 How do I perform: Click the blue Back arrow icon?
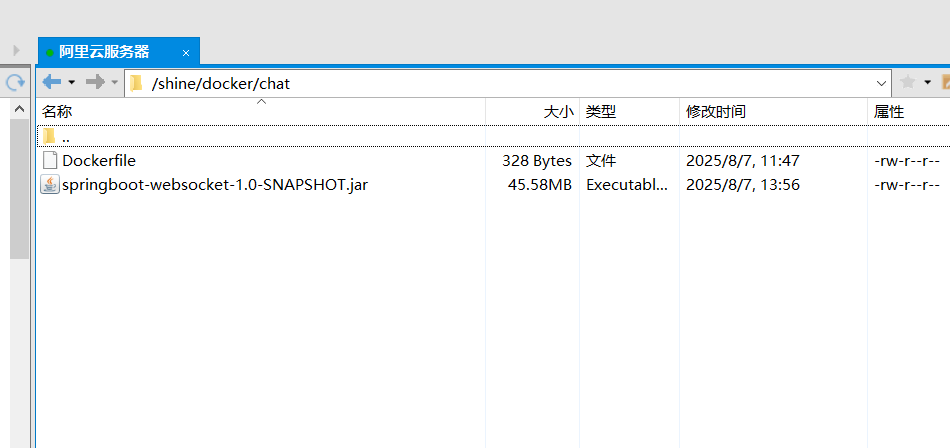point(52,82)
